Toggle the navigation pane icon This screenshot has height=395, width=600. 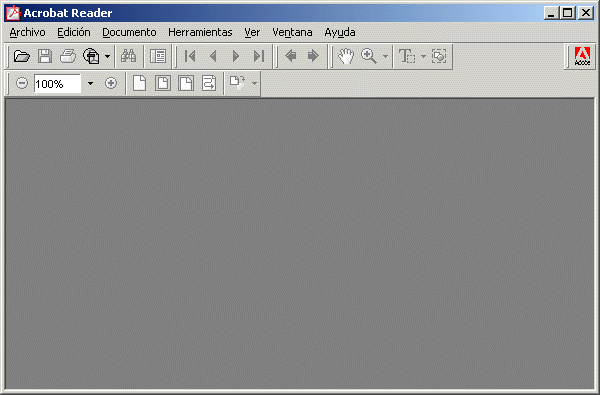click(x=158, y=56)
